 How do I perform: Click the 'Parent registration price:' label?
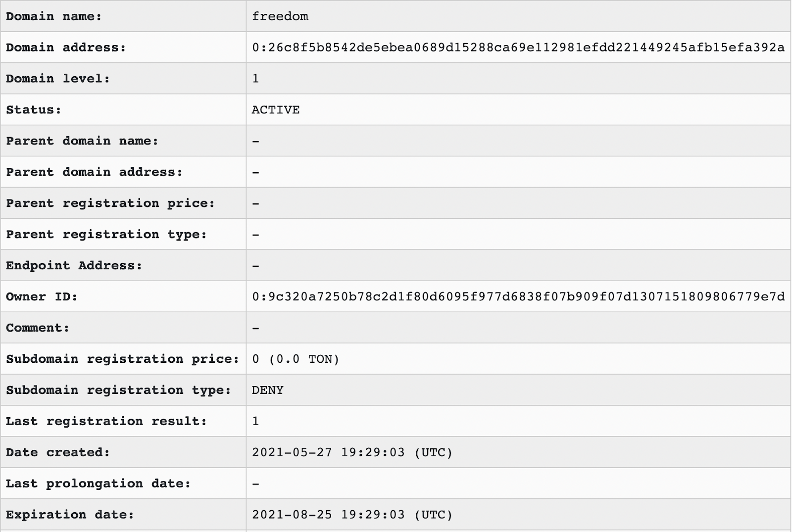(x=110, y=203)
